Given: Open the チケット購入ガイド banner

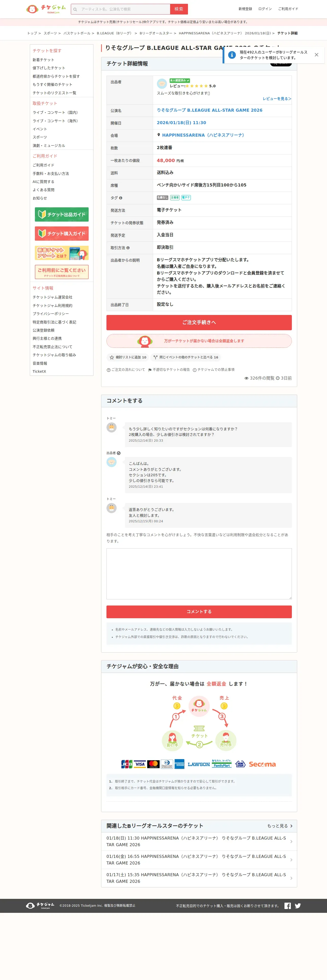Looking at the screenshot, I should [x=62, y=234].
